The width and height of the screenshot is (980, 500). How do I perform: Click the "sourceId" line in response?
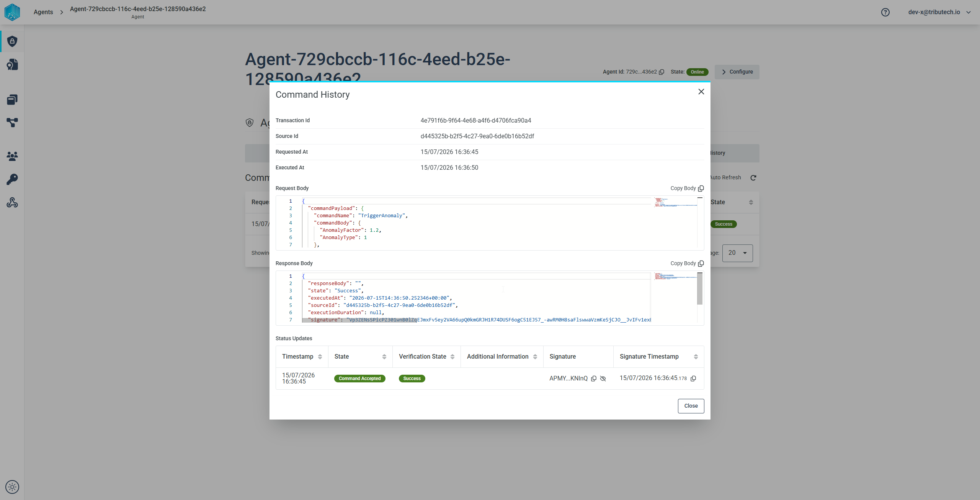383,305
